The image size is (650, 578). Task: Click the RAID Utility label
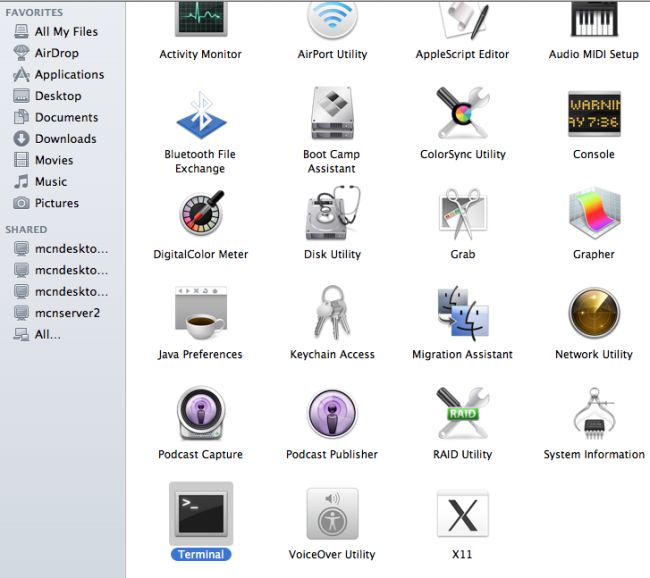[463, 454]
